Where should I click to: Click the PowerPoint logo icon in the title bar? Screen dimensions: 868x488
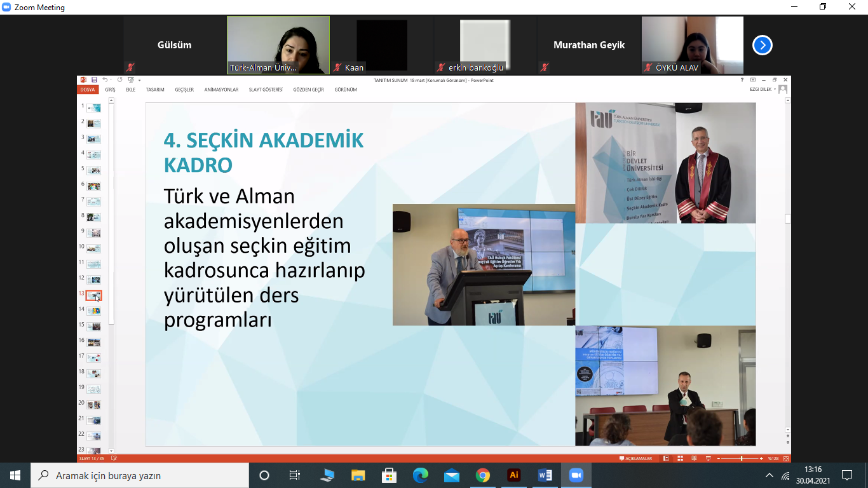click(x=83, y=80)
